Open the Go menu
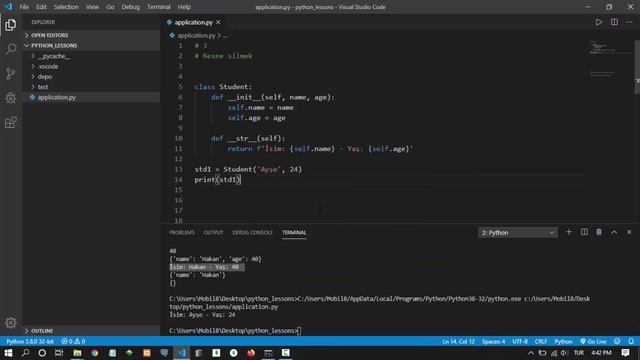 pos(110,7)
